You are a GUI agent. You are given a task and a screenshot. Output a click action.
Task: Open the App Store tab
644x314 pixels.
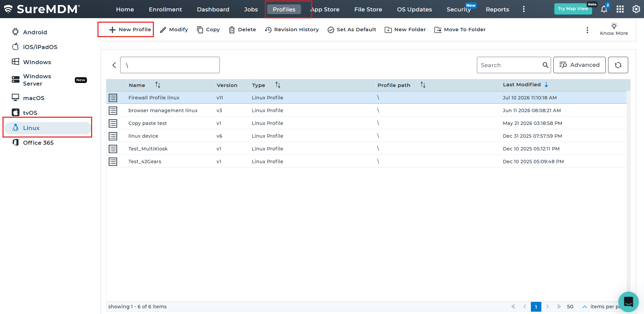click(x=325, y=9)
